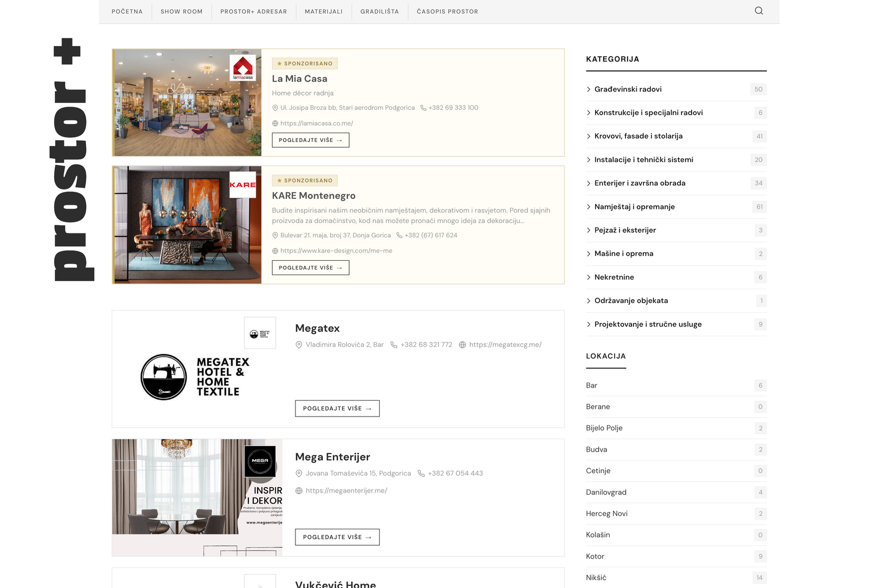The width and height of the screenshot is (877, 588).
Task: Open Gradilišta menu item
Action: pos(380,12)
